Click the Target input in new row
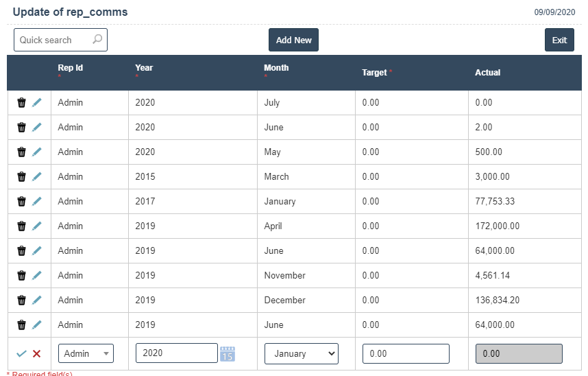 [405, 353]
